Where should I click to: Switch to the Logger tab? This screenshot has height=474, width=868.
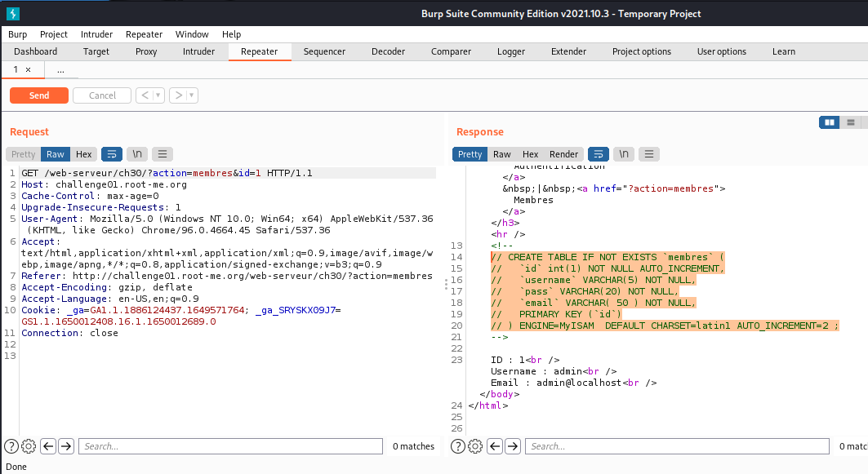[x=511, y=51]
